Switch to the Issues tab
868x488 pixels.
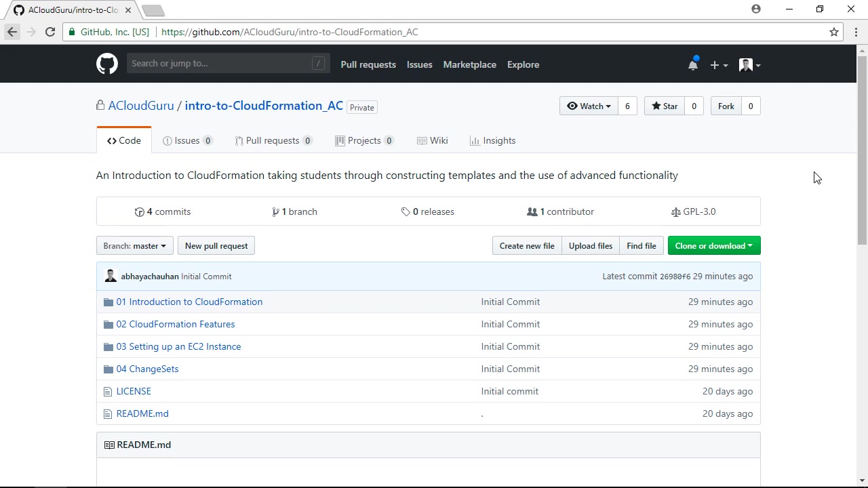(x=187, y=140)
